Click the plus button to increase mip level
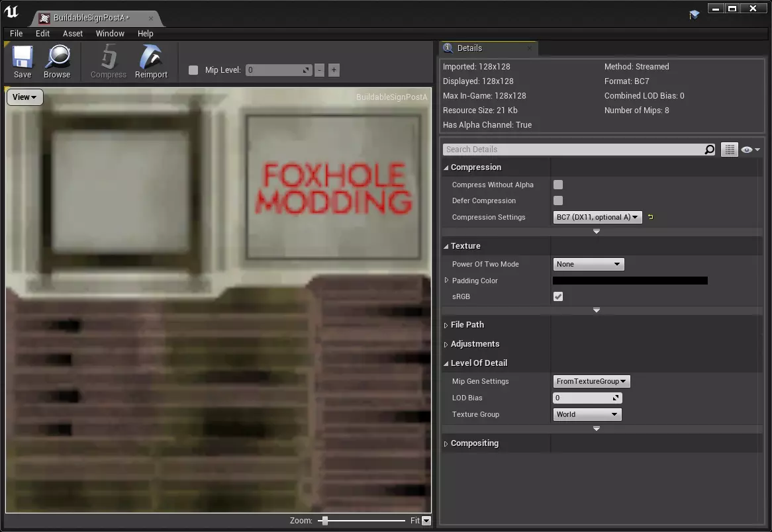This screenshot has width=772, height=532. tap(334, 70)
